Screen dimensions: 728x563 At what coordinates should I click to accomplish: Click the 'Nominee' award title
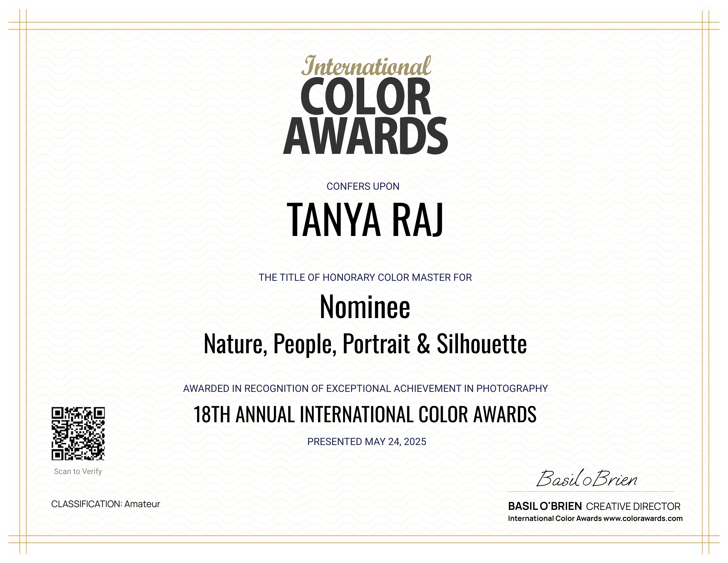click(365, 307)
